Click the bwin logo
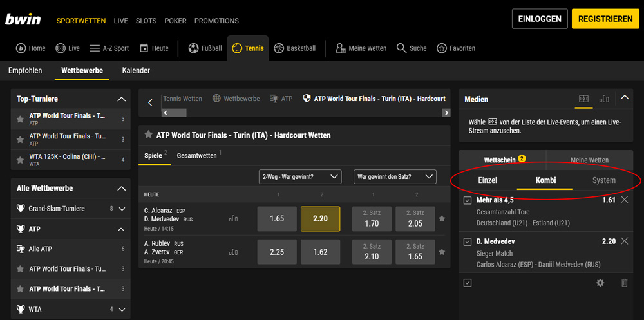The image size is (644, 320). pos(23,19)
